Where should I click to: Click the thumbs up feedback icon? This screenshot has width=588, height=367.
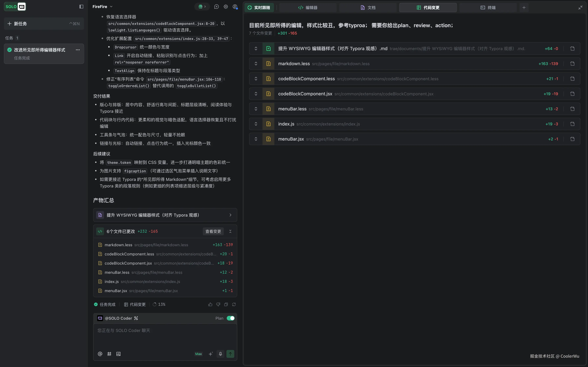[x=210, y=304]
